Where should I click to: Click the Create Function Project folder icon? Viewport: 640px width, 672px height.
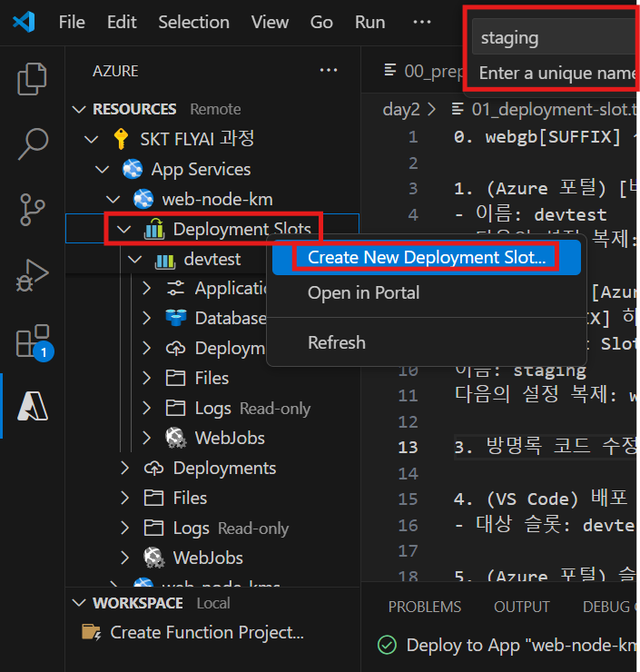92,632
